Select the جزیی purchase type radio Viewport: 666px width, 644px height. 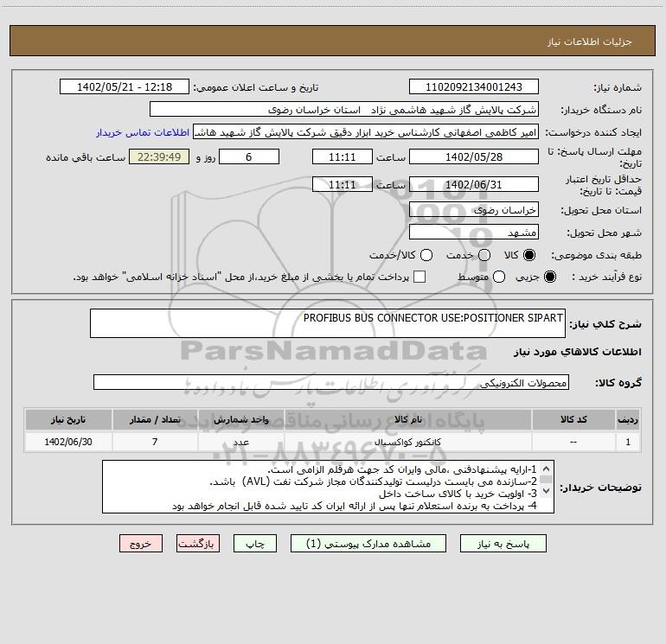pyautogui.click(x=550, y=277)
